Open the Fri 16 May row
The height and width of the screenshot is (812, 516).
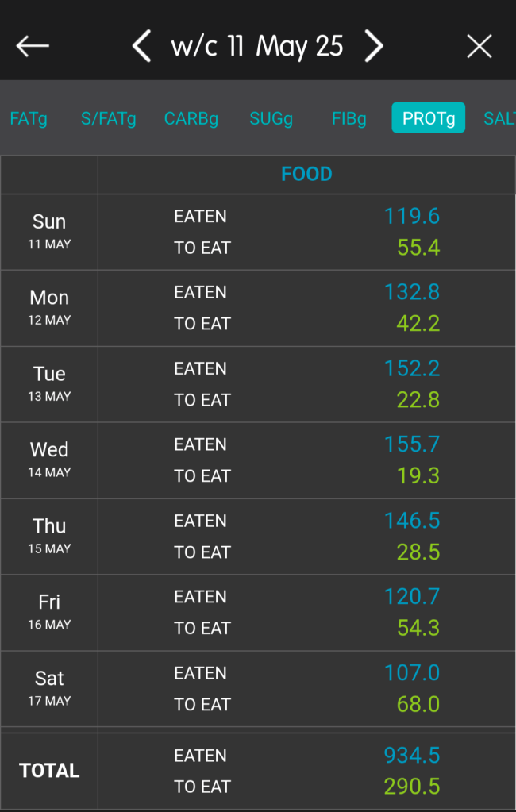point(49,613)
